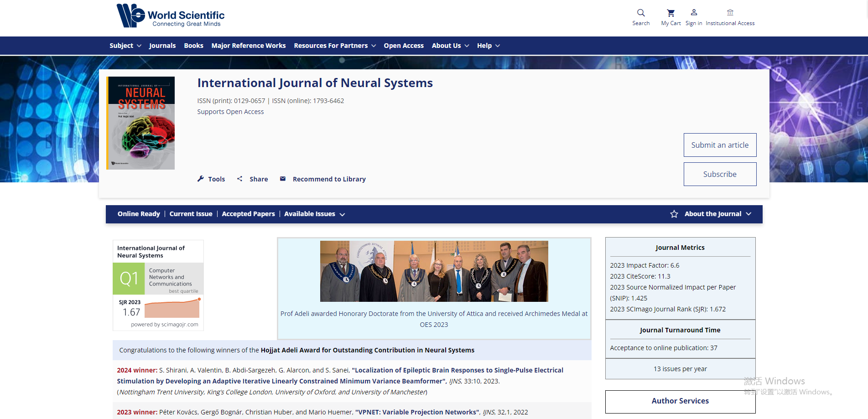Click 'Acceptance to online publication: 37' text
This screenshot has width=868, height=419.
(664, 348)
